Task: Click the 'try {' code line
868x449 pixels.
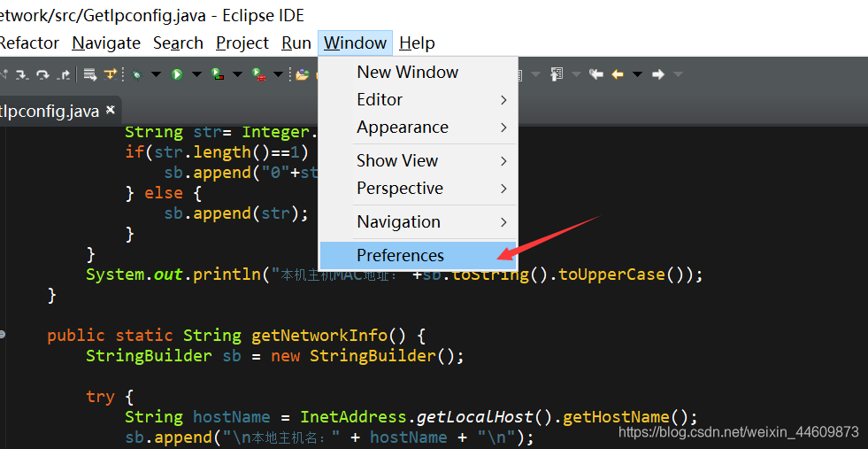Action: tap(110, 397)
